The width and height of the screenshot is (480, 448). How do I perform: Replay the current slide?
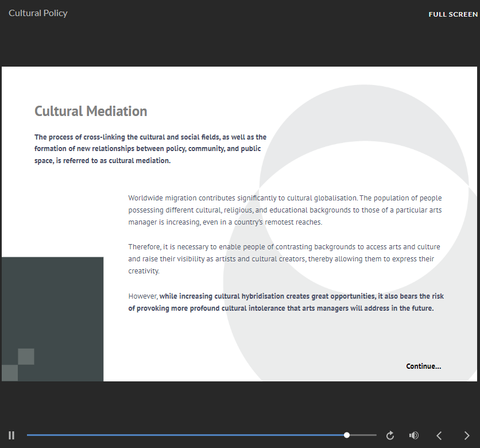pos(390,435)
